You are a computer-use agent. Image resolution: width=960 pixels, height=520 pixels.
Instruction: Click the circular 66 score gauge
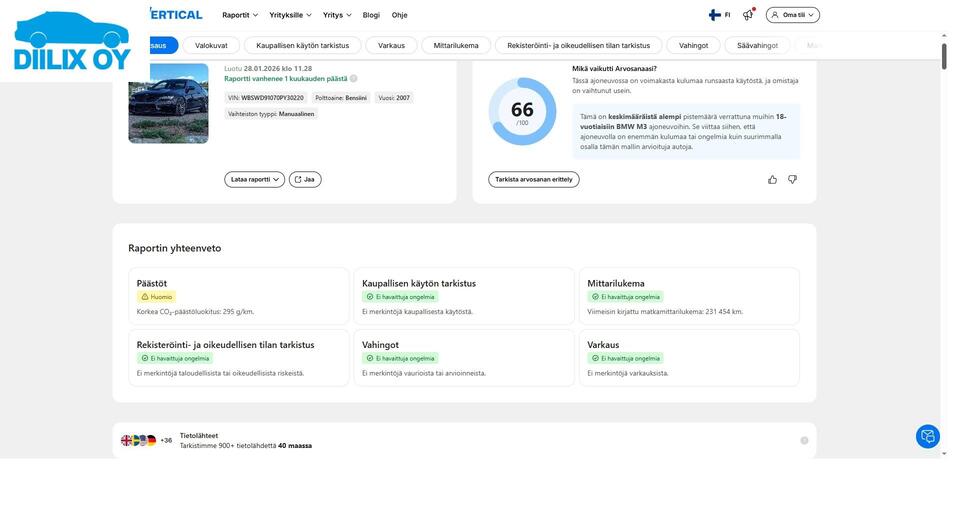click(x=522, y=111)
